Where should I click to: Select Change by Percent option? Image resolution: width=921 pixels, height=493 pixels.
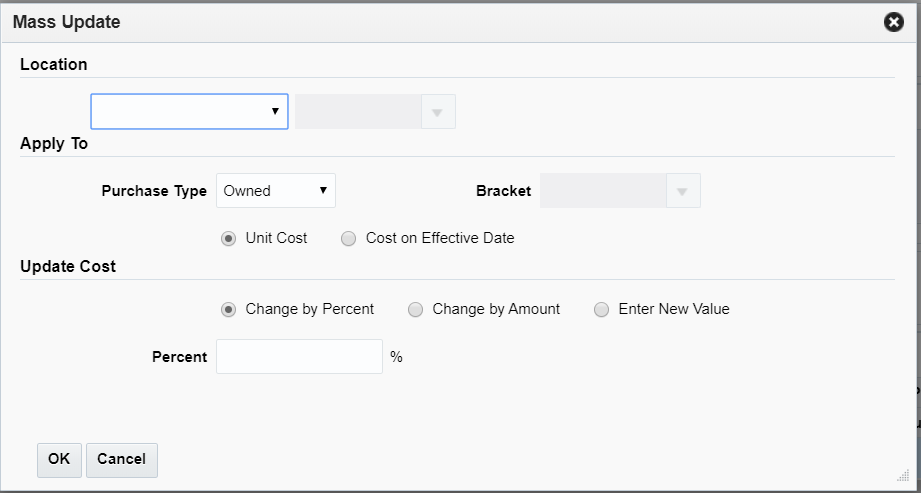[228, 310]
